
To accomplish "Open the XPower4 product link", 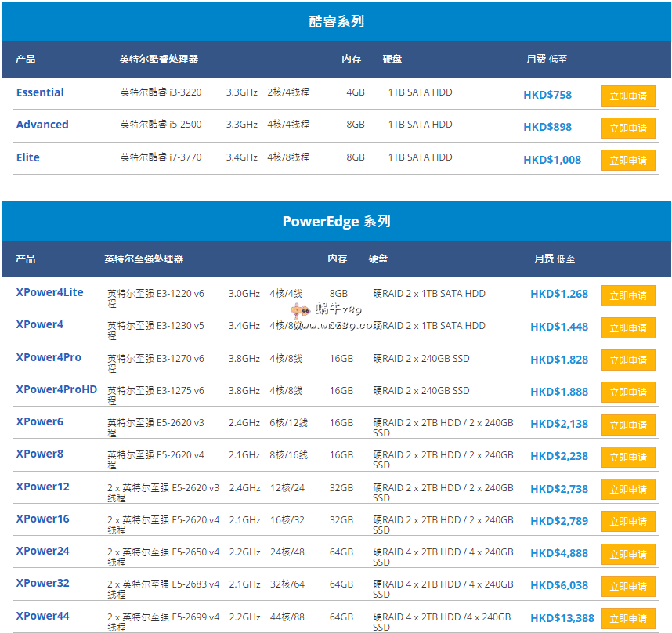I will (40, 324).
